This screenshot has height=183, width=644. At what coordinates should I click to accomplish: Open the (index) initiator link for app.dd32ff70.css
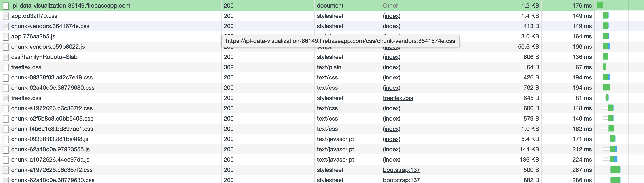392,16
